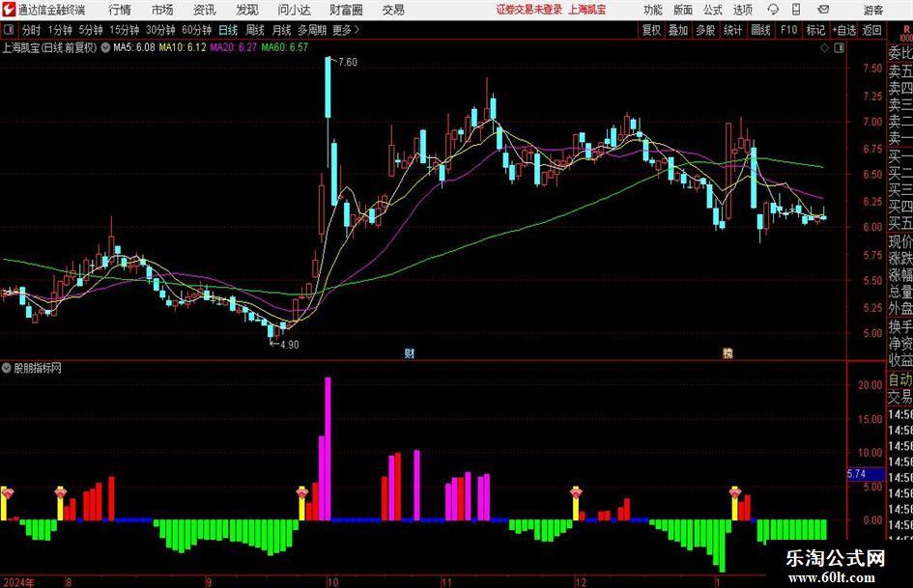Switch to the 60分钟 period tab

[197, 30]
